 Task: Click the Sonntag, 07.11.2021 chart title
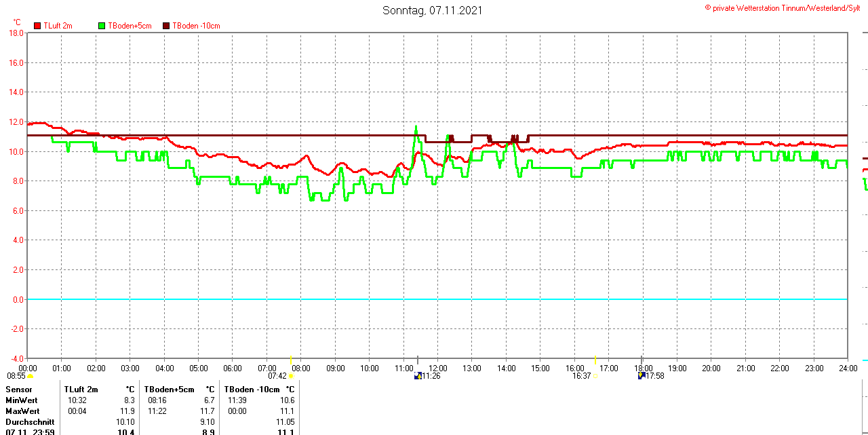(433, 10)
